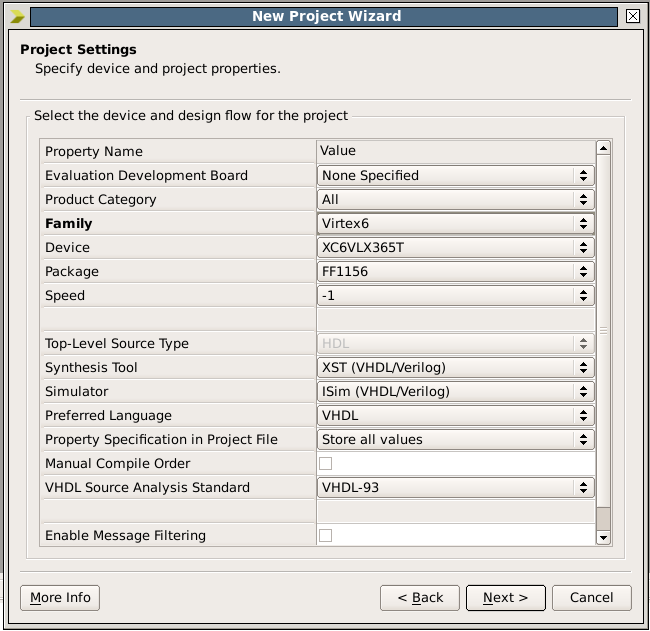Open the Synthesis Tool dropdown

(456, 368)
